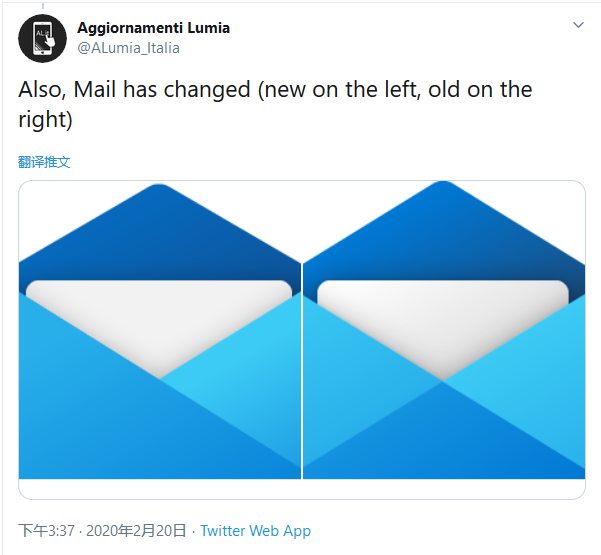Viewport: 601px width, 555px height.
Task: Click the dark blue top flap of right envelope
Action: 444,228
